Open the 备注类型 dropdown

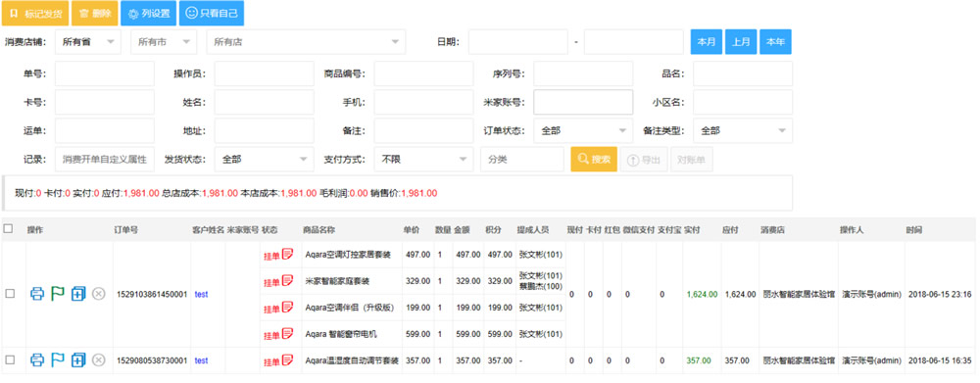pyautogui.click(x=743, y=130)
